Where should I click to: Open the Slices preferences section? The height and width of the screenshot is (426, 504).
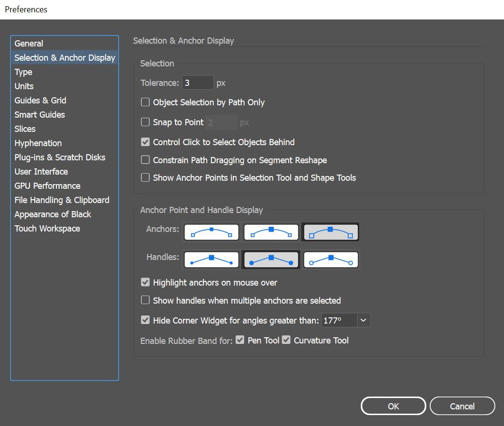[64, 129]
